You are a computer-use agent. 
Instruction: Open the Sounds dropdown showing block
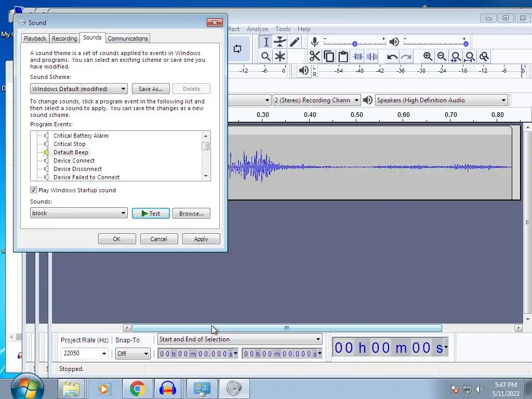79,213
